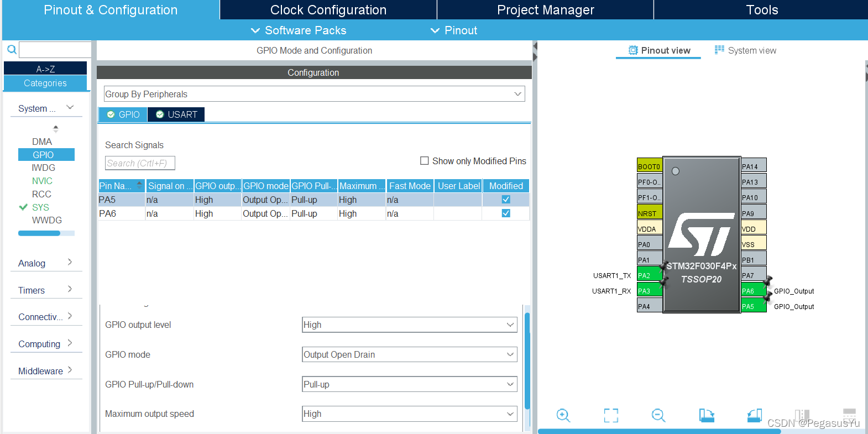
Task: Rotate the chip clockwise
Action: (707, 415)
